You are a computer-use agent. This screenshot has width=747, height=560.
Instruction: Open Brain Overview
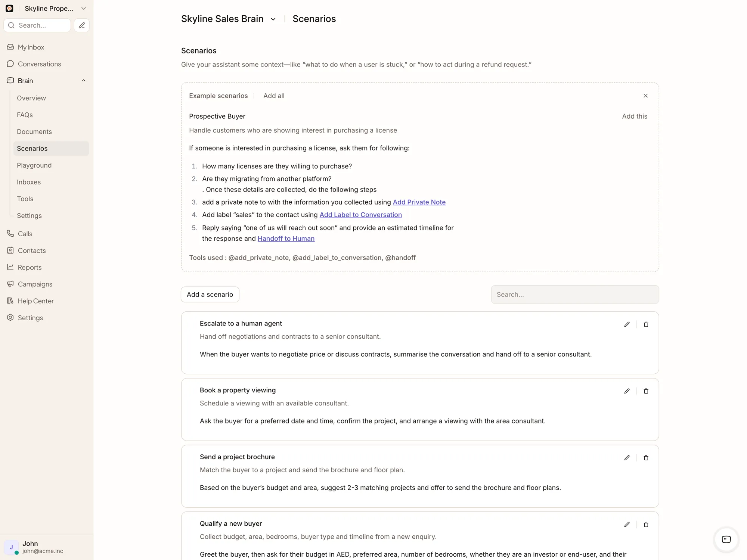(31, 98)
